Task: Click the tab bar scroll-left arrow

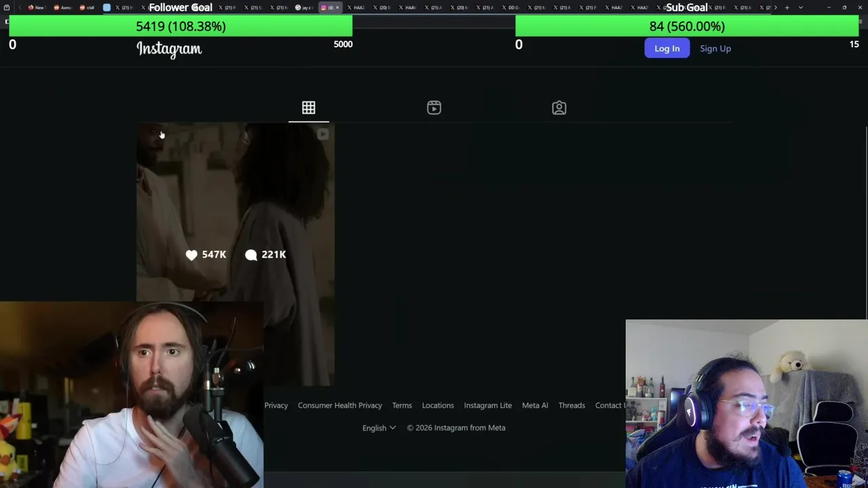Action: coord(20,7)
